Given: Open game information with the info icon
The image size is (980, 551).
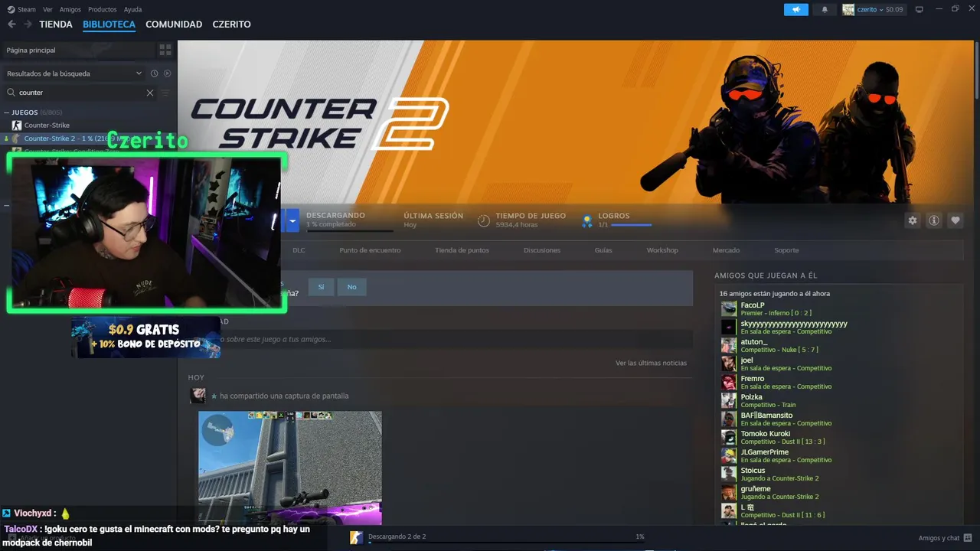Looking at the screenshot, I should click(x=934, y=220).
